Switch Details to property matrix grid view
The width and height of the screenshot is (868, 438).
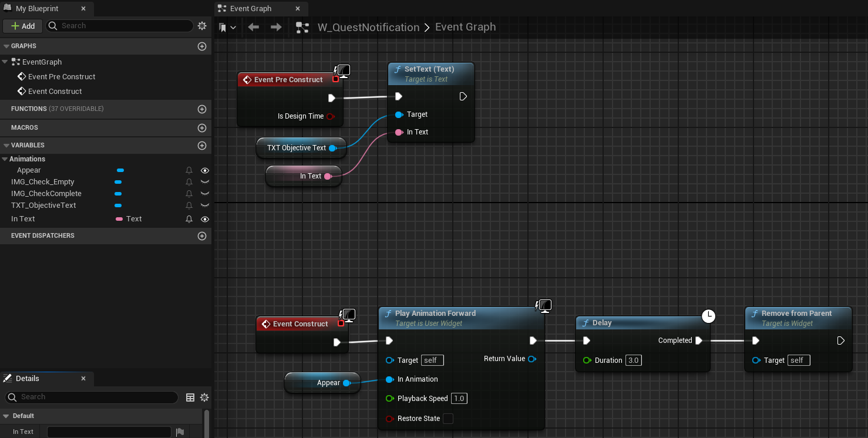(190, 397)
